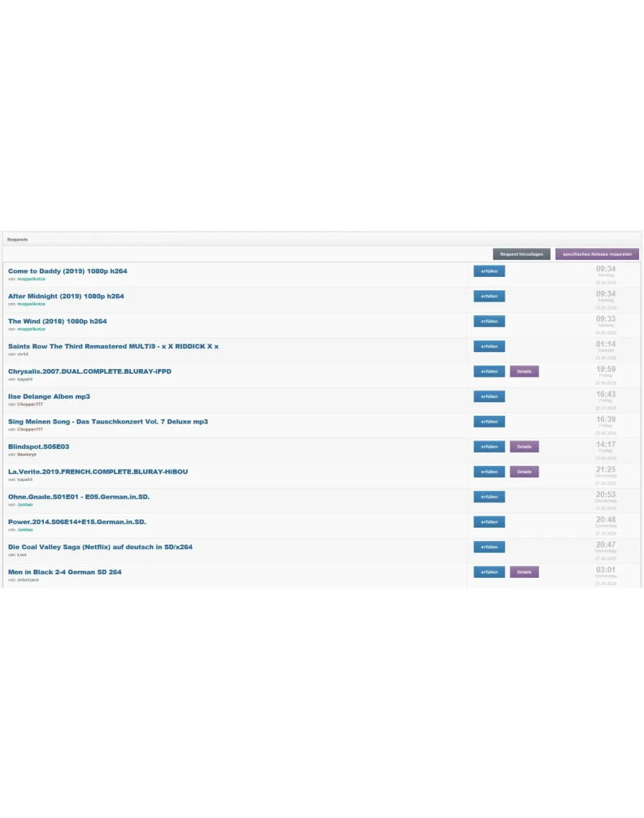
Task: Show Details of Blindspot.S05E03 request
Action: pyautogui.click(x=524, y=447)
